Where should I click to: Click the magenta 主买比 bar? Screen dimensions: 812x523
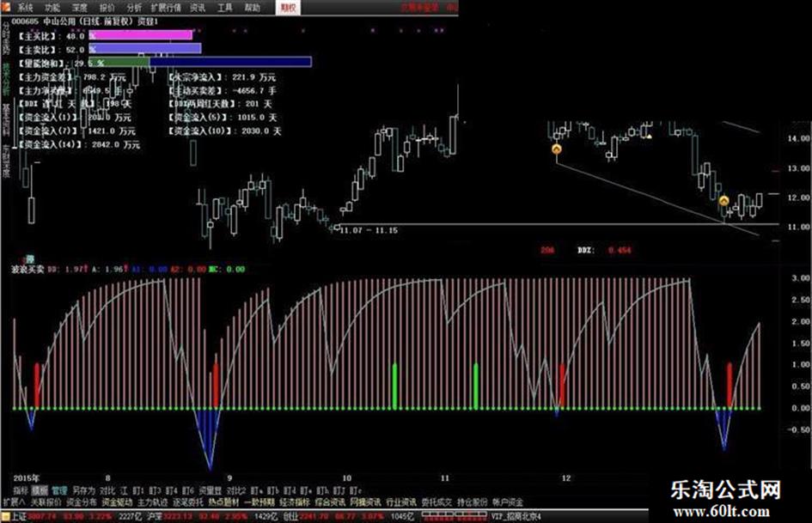141,34
